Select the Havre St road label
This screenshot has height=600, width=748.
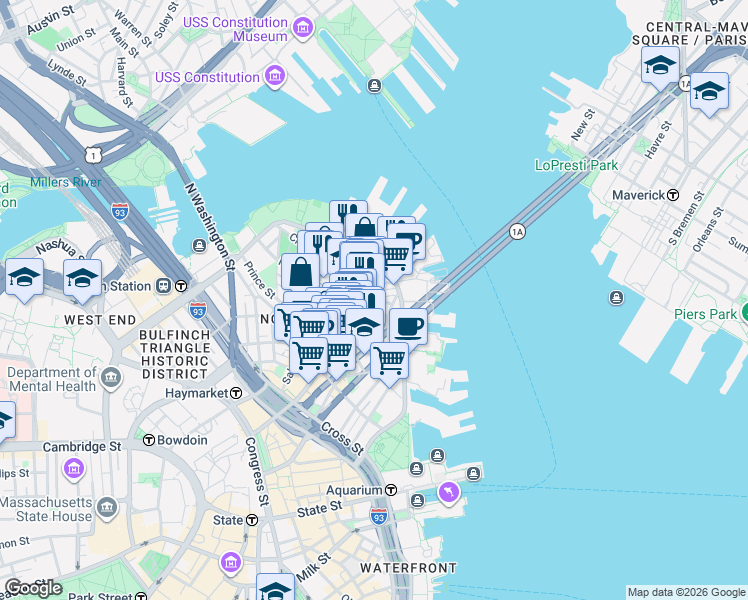click(x=658, y=140)
